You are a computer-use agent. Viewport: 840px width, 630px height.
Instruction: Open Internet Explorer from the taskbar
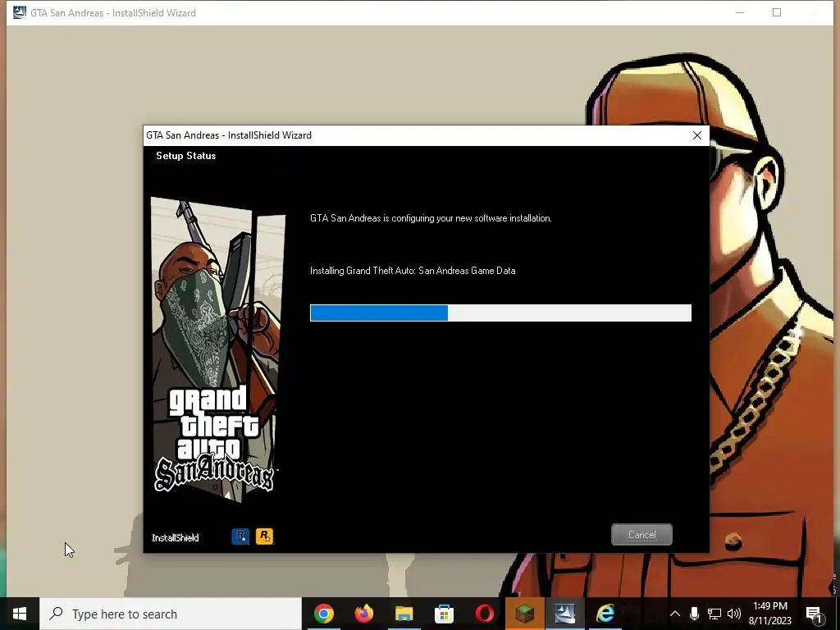coord(605,614)
